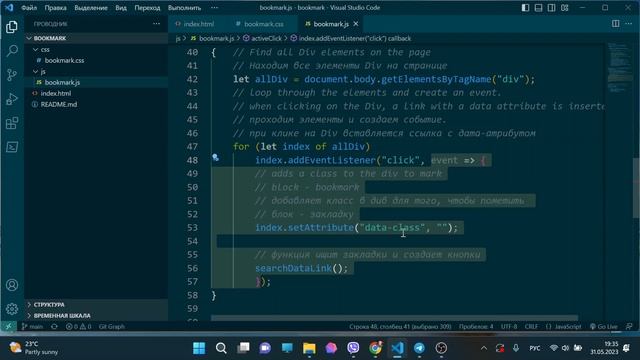Place cursor on line 56 searchDataLink call
Image resolution: width=640 pixels, height=360 pixels.
point(301,268)
